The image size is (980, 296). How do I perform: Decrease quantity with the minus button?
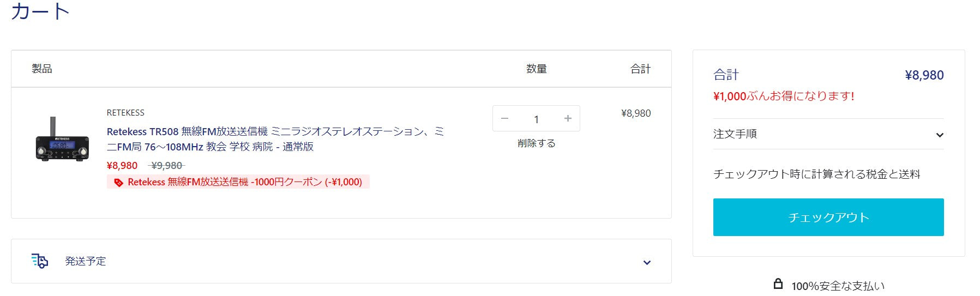(x=504, y=119)
